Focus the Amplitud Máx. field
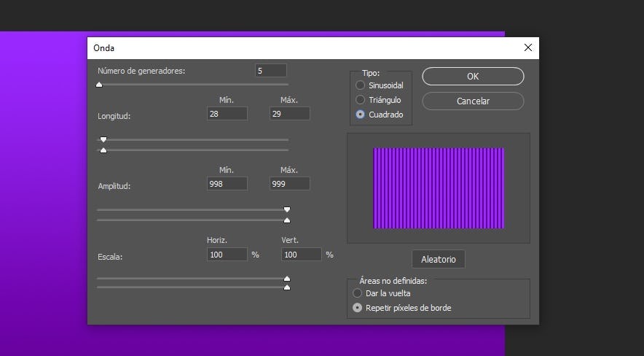Image resolution: width=644 pixels, height=356 pixels. pyautogui.click(x=289, y=184)
